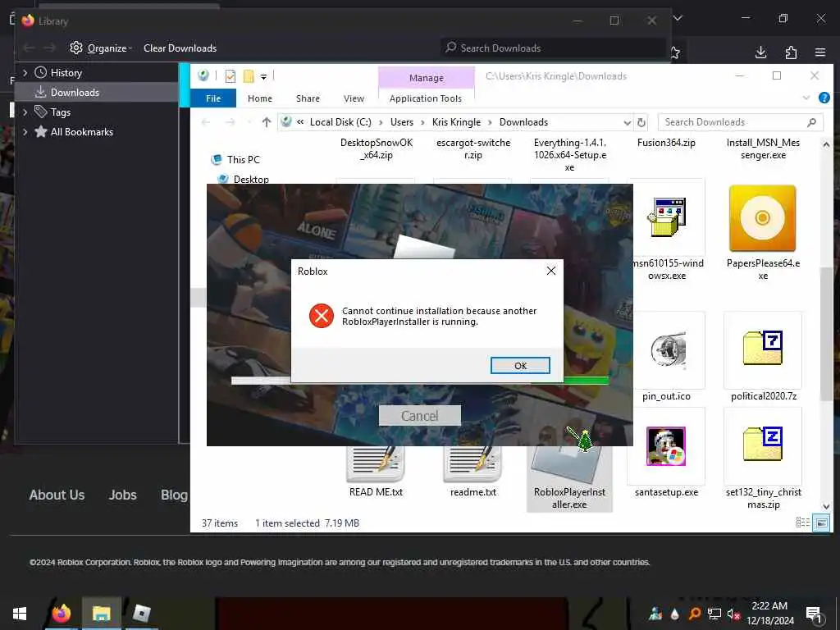Viewport: 840px width, 630px height.
Task: Click Explorer vertical scrollbar thumb
Action: [x=825, y=332]
